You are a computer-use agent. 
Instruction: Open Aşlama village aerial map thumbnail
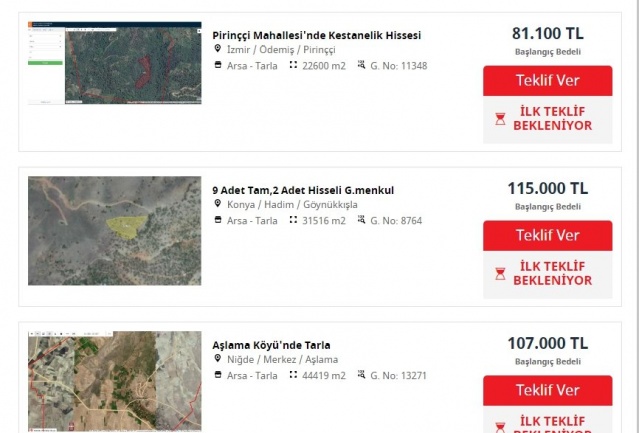coord(115,381)
